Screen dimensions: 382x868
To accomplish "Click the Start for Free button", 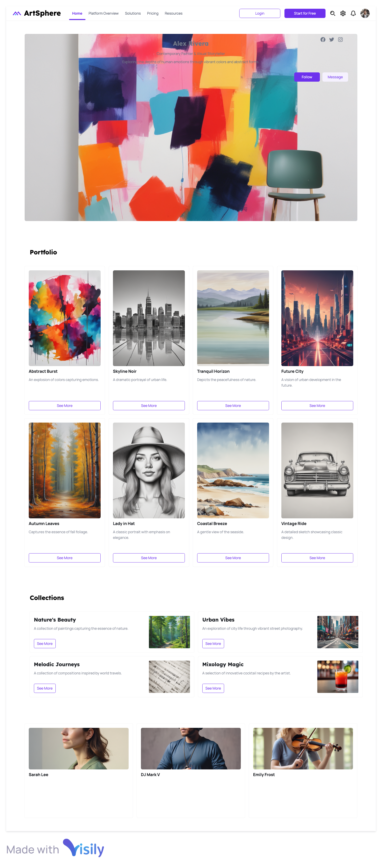I will [x=304, y=13].
